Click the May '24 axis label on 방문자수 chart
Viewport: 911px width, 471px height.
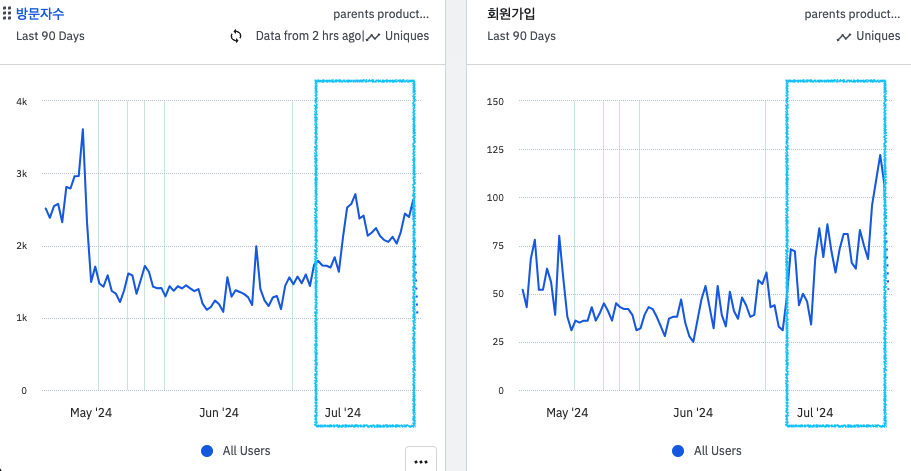click(x=92, y=412)
